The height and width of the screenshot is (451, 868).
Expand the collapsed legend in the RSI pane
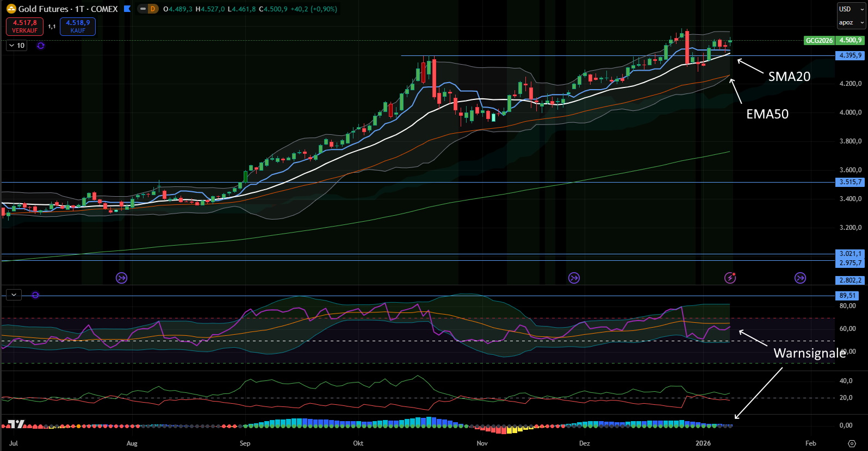point(14,295)
